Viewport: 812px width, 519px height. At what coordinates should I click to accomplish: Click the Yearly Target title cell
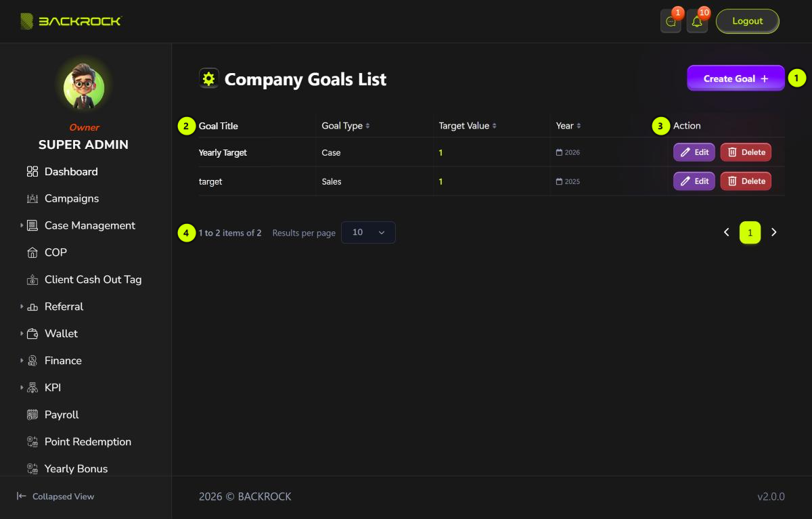click(223, 153)
